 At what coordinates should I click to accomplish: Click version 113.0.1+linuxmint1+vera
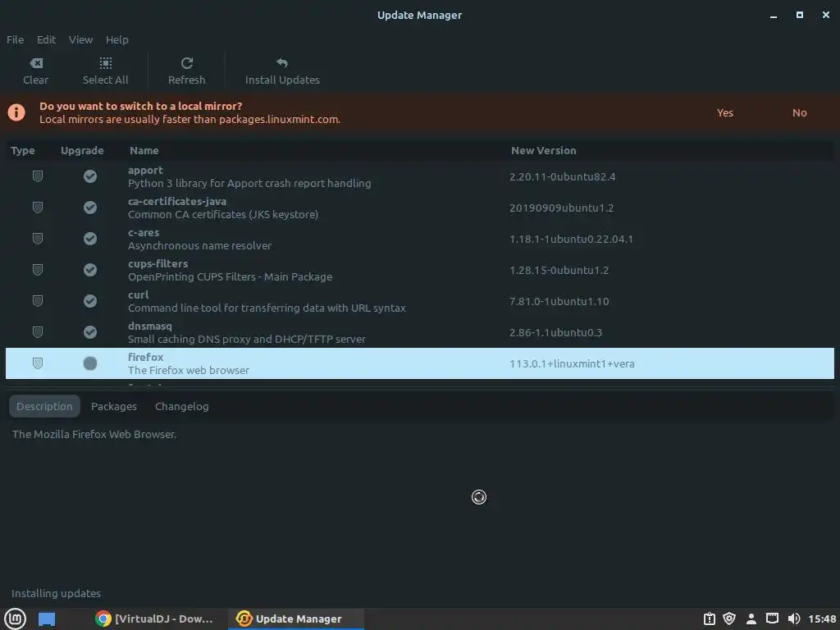point(572,363)
